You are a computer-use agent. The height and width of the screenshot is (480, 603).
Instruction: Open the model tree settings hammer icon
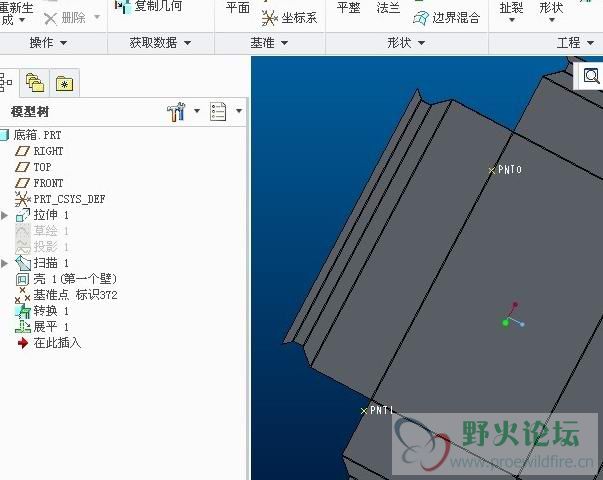pyautogui.click(x=177, y=112)
